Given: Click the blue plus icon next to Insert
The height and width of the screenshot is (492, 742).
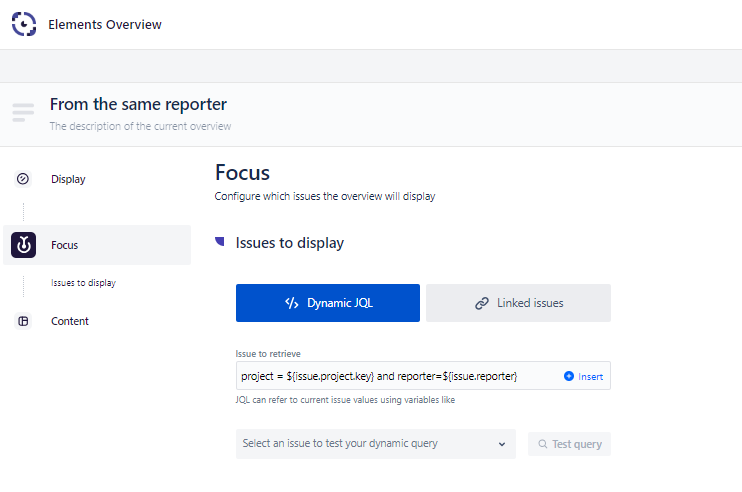Looking at the screenshot, I should pyautogui.click(x=569, y=376).
